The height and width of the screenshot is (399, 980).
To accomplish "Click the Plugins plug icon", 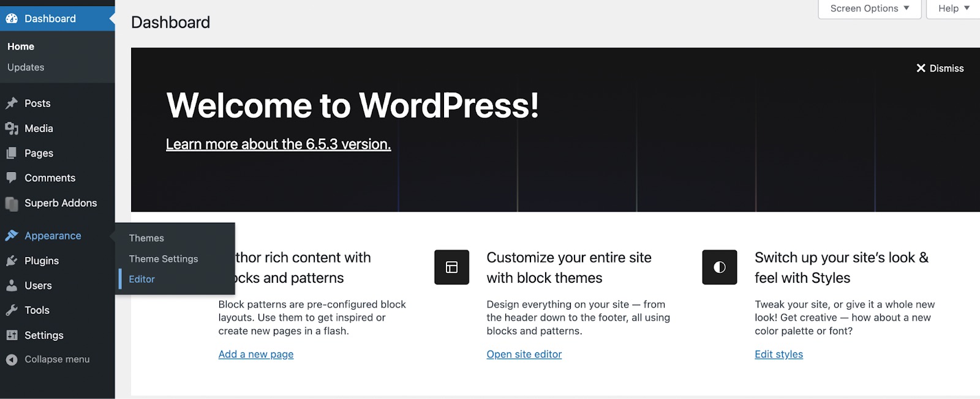I will pos(12,261).
